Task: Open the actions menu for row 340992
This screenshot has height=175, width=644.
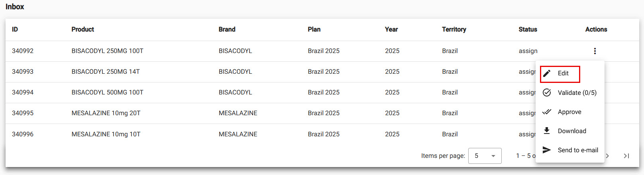Action: click(595, 51)
